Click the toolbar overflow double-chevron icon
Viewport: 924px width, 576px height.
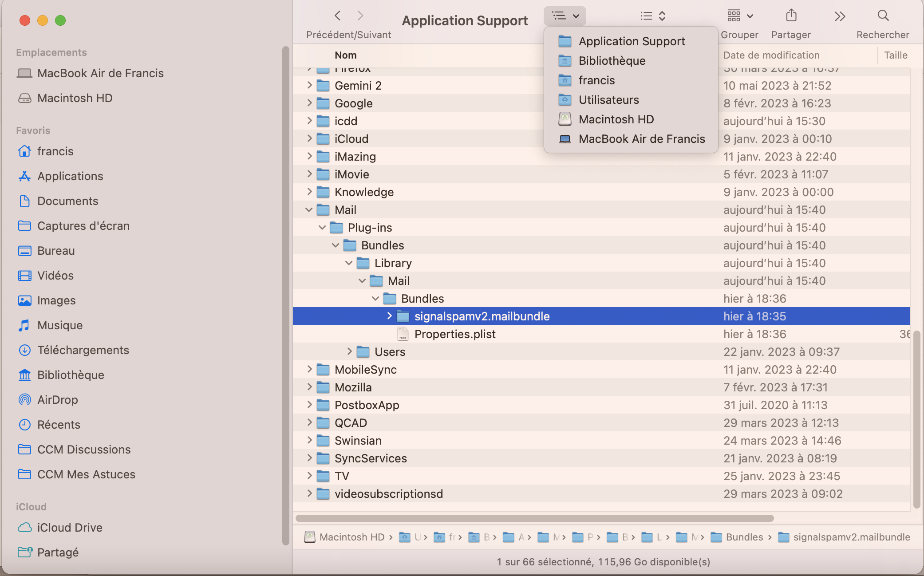839,16
